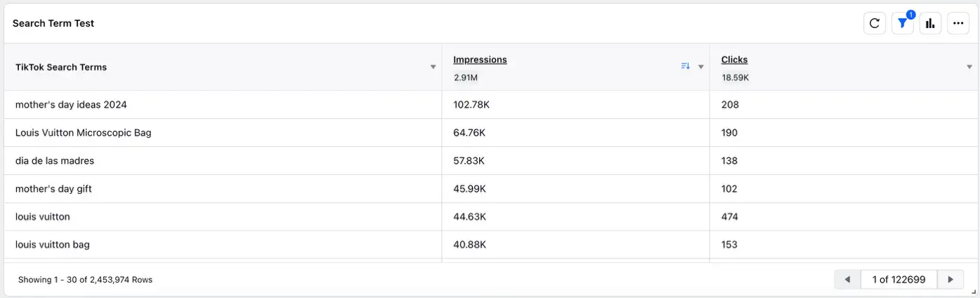Image resolution: width=980 pixels, height=298 pixels.
Task: Open the filter icon with badge
Action: (x=902, y=23)
